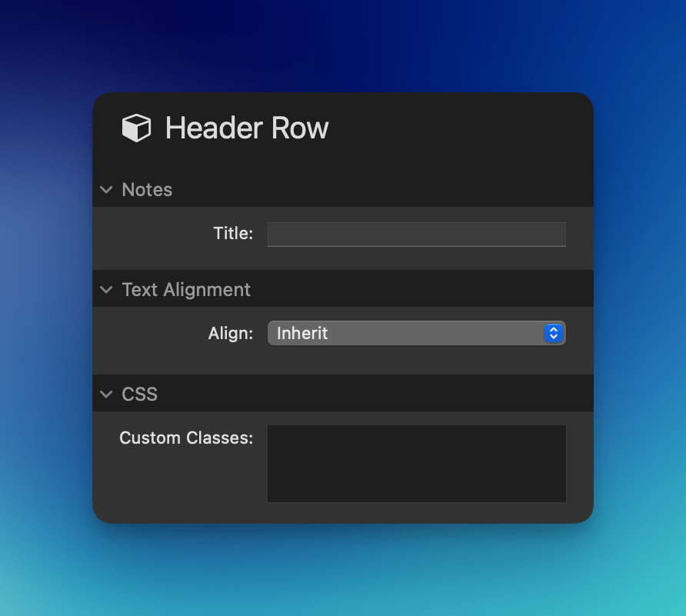Collapse the Notes section chevron
The height and width of the screenshot is (616, 686).
(106, 190)
